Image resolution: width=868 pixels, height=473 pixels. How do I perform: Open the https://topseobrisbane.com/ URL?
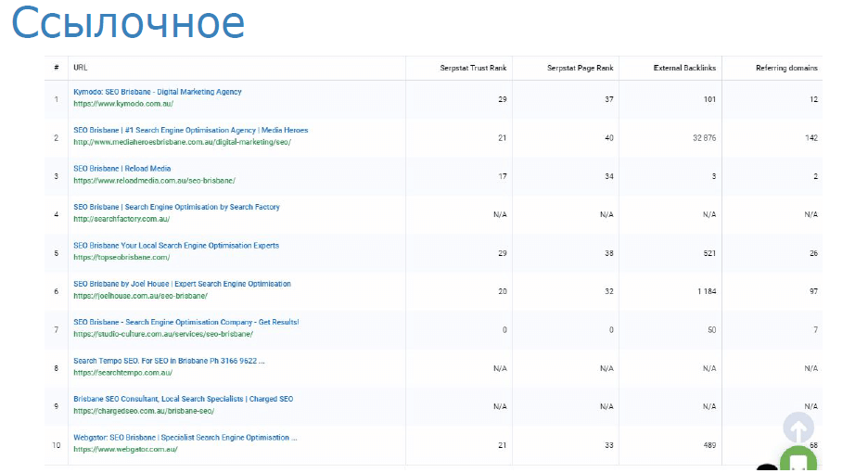pos(121,257)
